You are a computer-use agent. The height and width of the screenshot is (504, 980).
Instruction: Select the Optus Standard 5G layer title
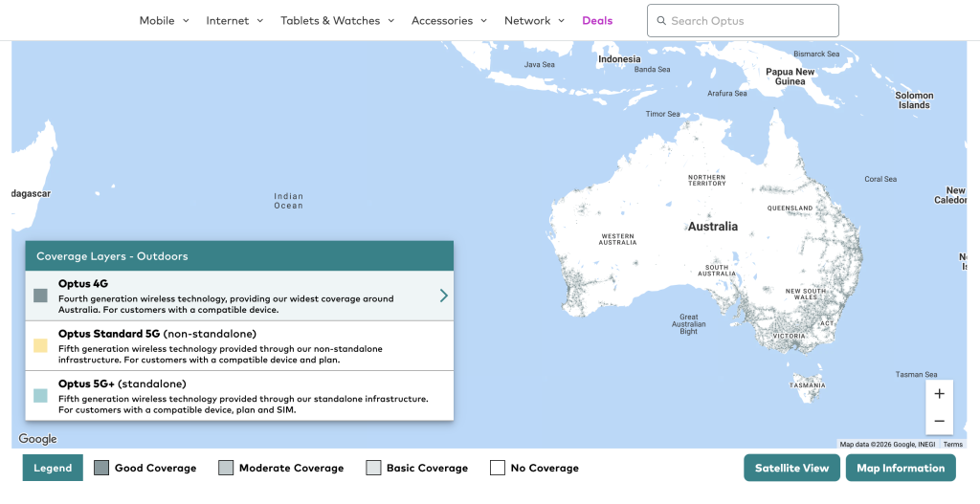tap(158, 334)
